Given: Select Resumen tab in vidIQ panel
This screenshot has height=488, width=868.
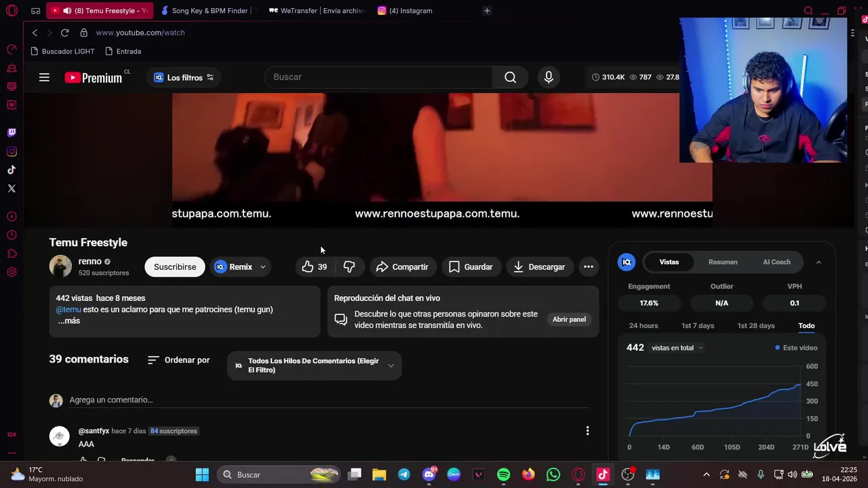Looking at the screenshot, I should 723,262.
